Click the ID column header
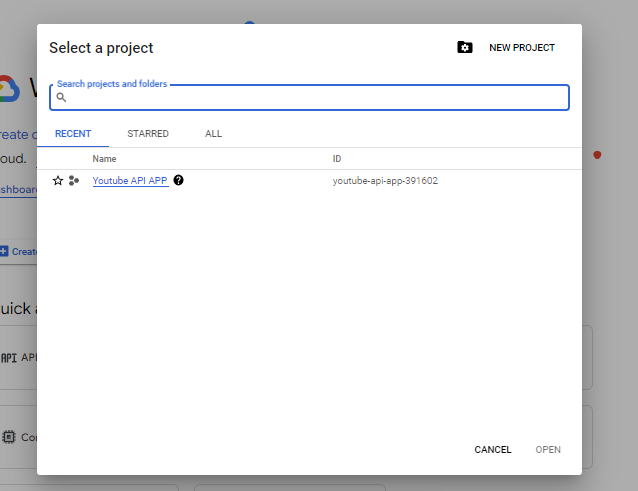This screenshot has width=638, height=491. point(336,159)
